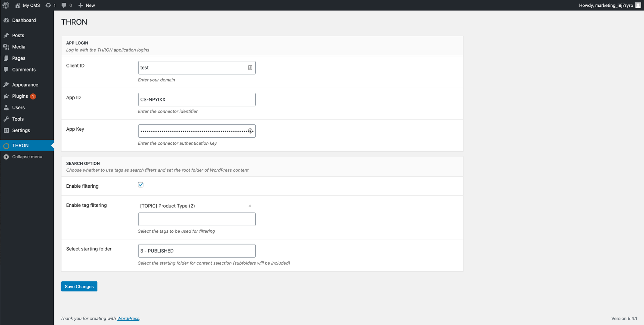Select the THRON menu item
This screenshot has width=644, height=325.
click(27, 145)
